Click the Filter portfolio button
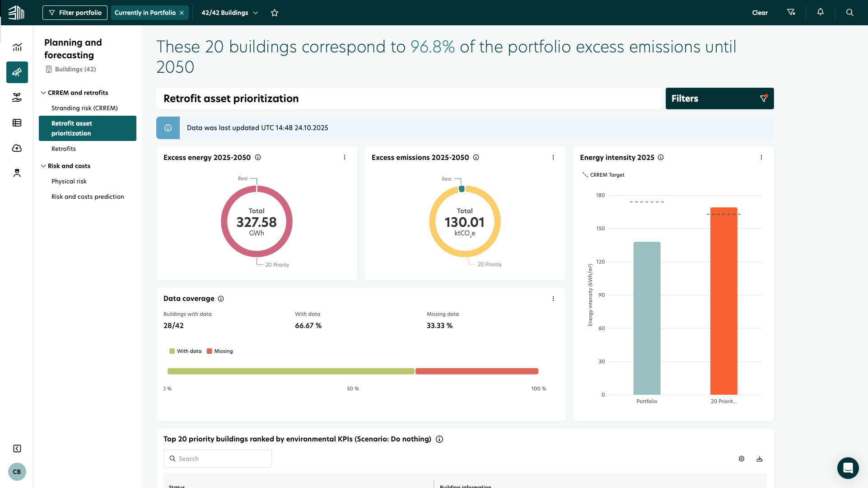Viewport: 868px width, 488px height. click(75, 13)
